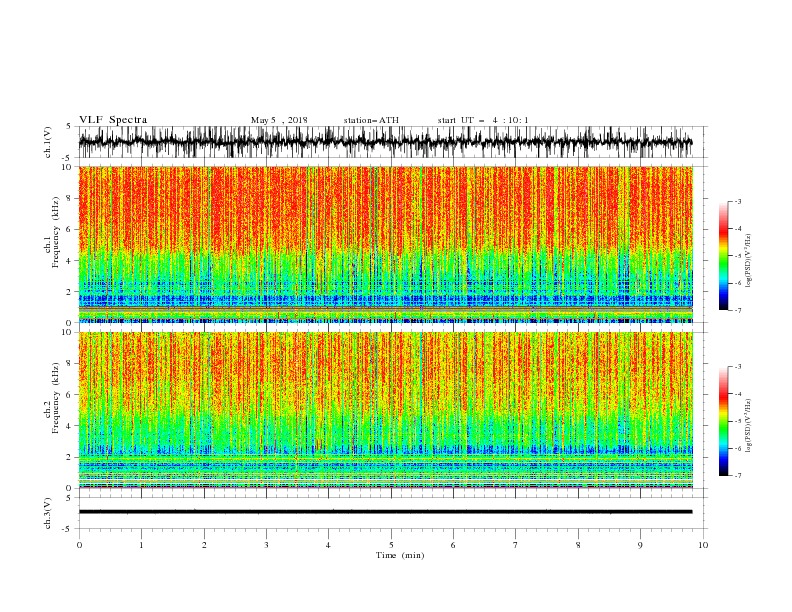This screenshot has height=612, width=792.
Task: Click the ch.2 spectrogram color scale bar
Action: 723,421
